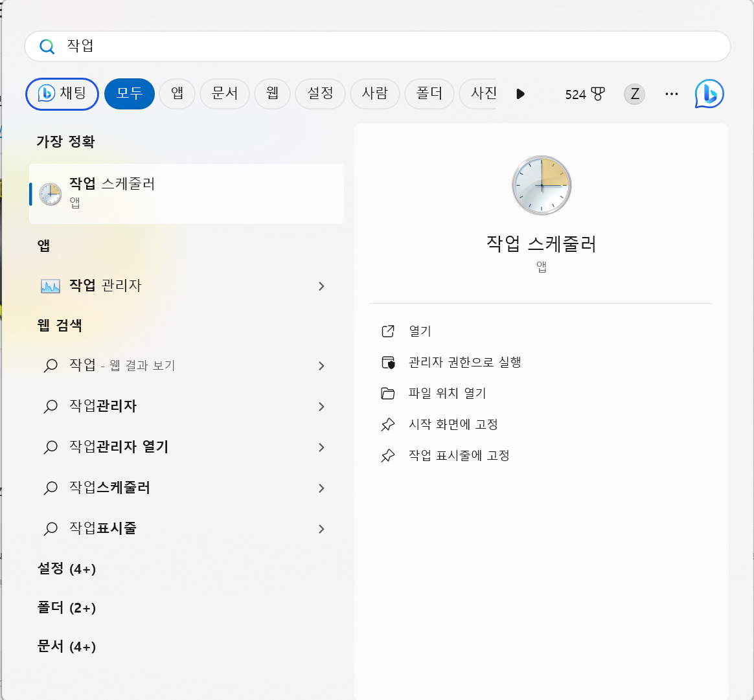Open the 작업 관리자 app result
754x700 pixels.
[187, 286]
